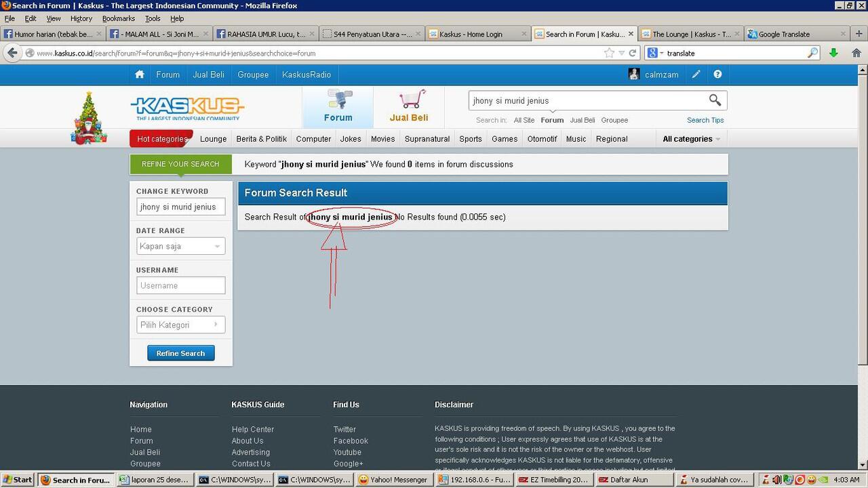Expand the All categories dropdown
Viewport: 868px width, 488px height.
coord(691,139)
